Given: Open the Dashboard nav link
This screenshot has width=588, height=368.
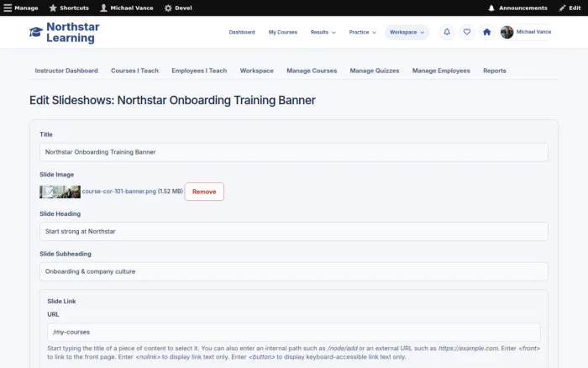Looking at the screenshot, I should point(242,32).
